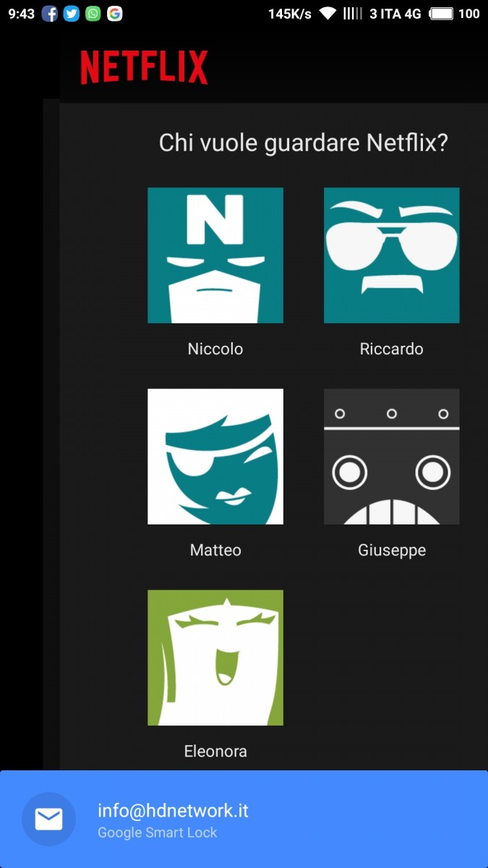
Task: Click the Giuseppe profile name
Action: (x=391, y=550)
